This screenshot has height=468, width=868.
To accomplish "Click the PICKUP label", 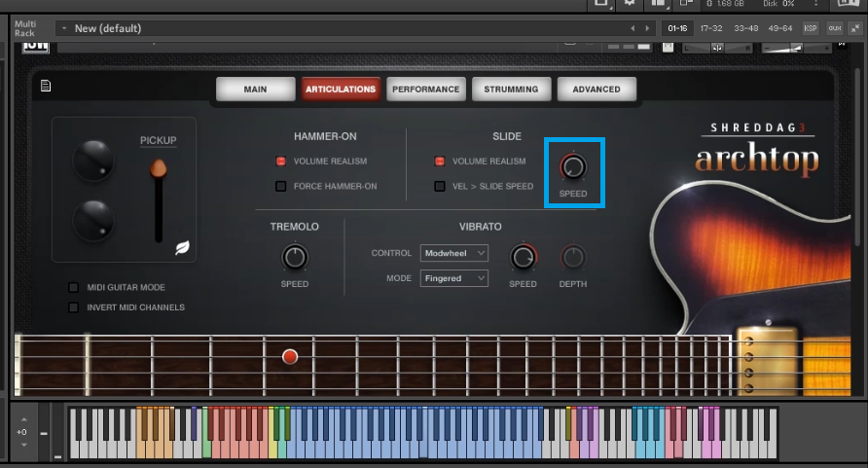I will point(159,140).
